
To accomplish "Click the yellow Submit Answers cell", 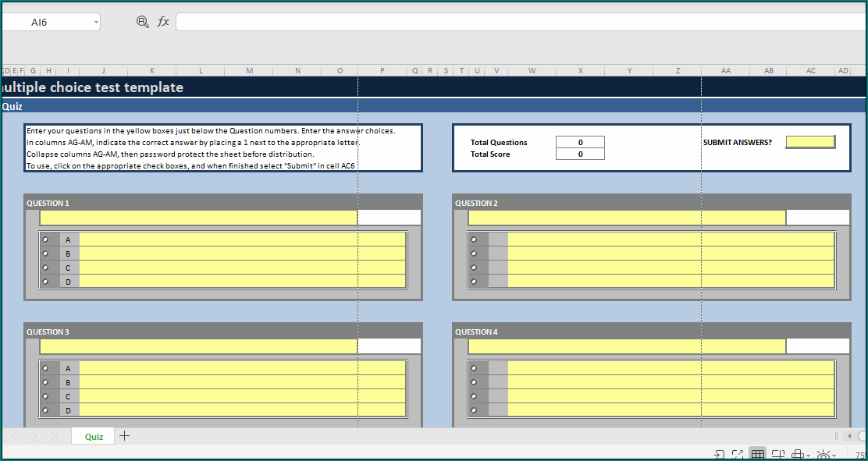I will pos(809,142).
